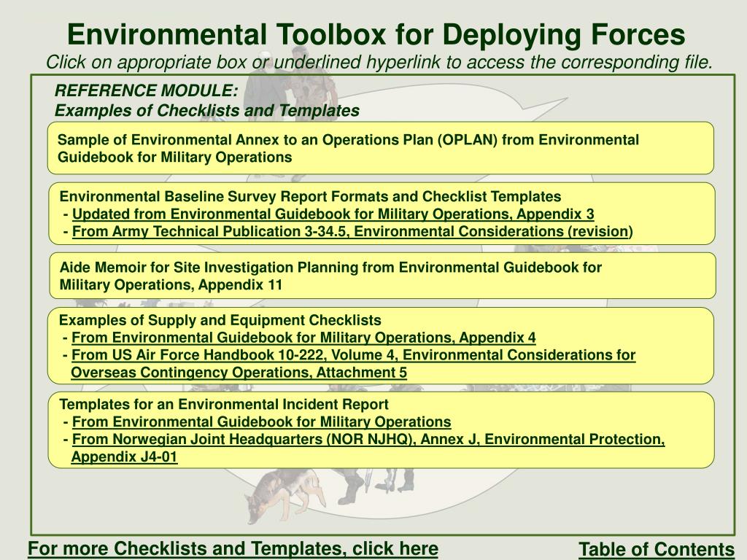Viewport: 747px width, 560px height.
Task: Click the 'REFERENCE MODULE:' heading text
Action: (x=146, y=90)
